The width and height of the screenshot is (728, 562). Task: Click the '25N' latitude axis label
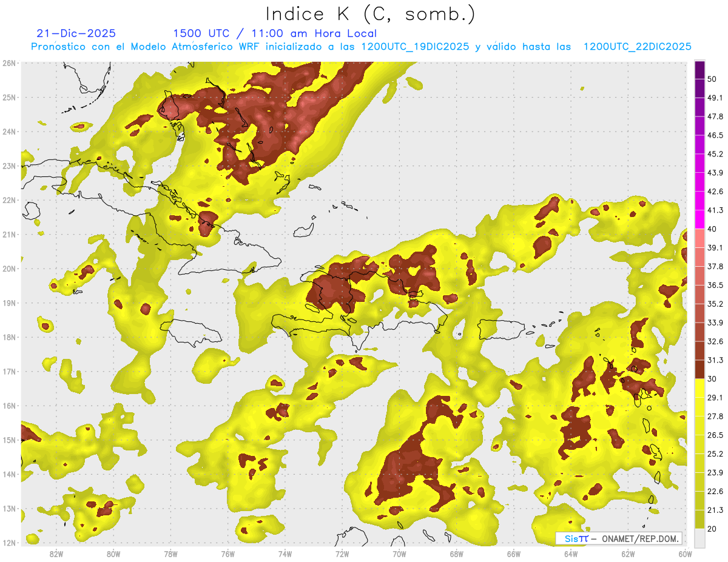[9, 97]
